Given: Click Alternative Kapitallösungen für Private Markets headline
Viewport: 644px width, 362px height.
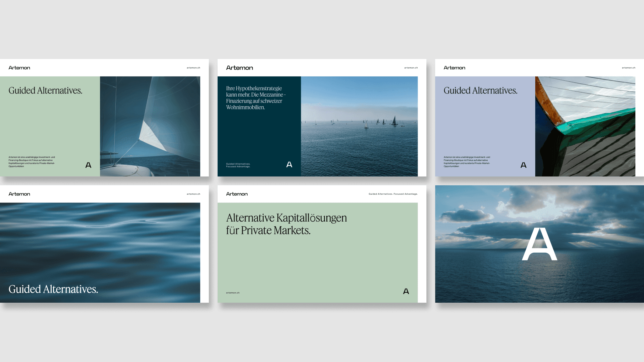Looking at the screenshot, I should (x=286, y=224).
